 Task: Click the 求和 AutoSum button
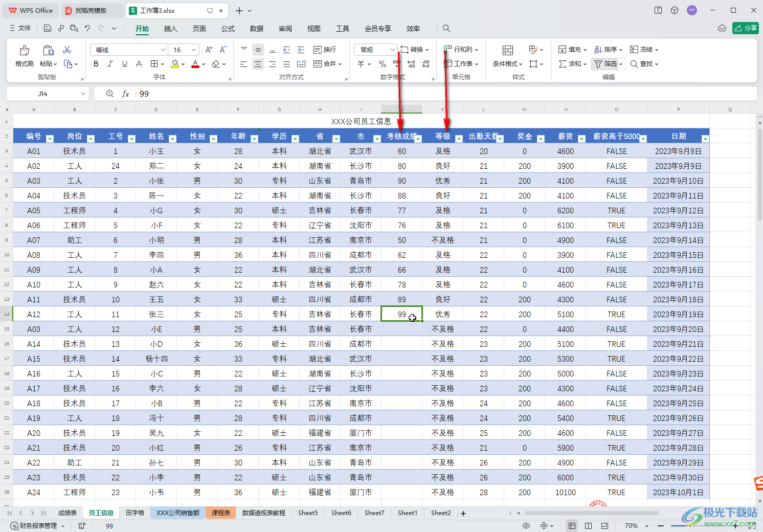(x=572, y=64)
